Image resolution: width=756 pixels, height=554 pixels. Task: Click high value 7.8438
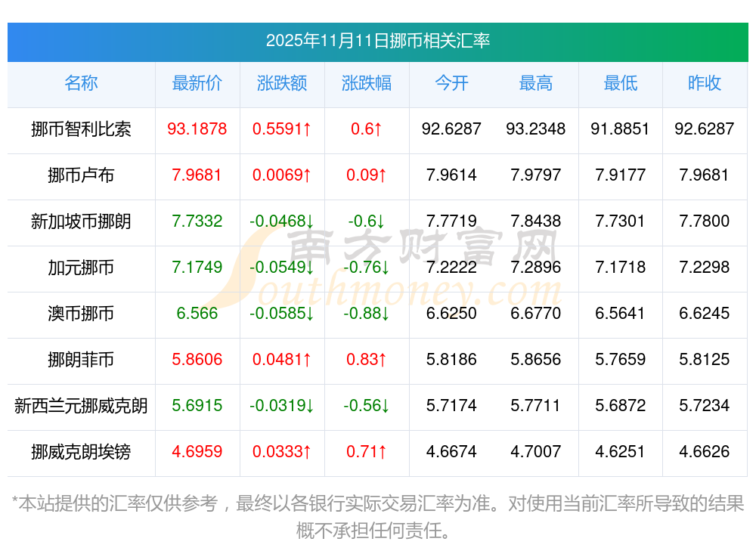pyautogui.click(x=536, y=221)
